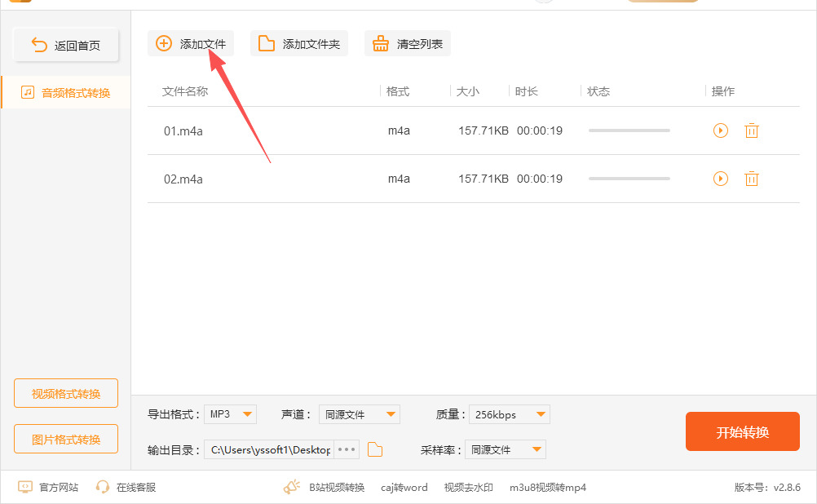Click the progress bar of 01.m4a
The image size is (817, 504).
click(629, 130)
